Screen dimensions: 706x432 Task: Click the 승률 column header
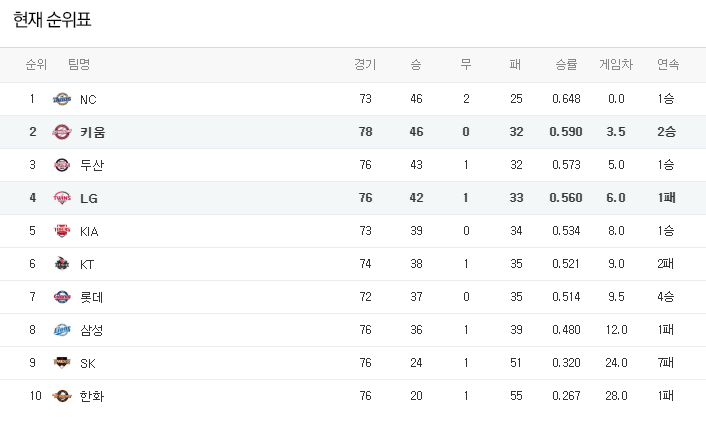pos(566,65)
